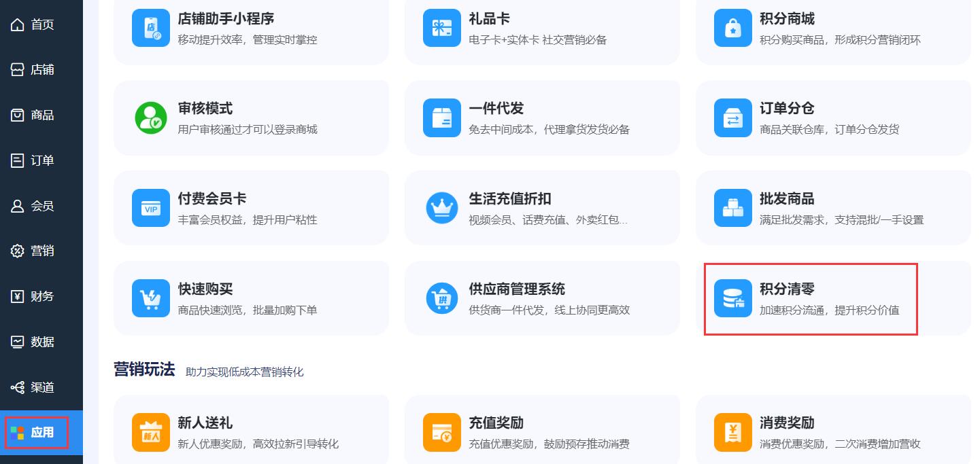
Task: Click the 订单分仓 warehouse icon
Action: point(733,118)
